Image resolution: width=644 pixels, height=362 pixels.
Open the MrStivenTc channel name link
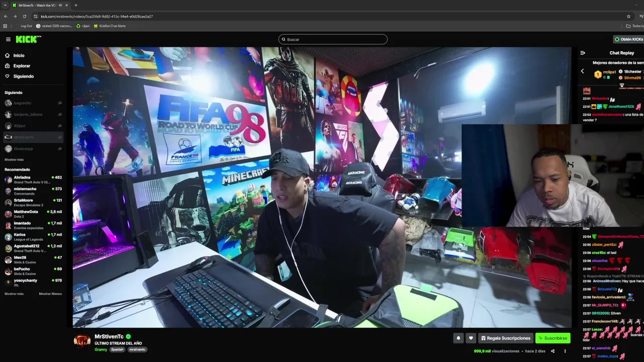(109, 336)
